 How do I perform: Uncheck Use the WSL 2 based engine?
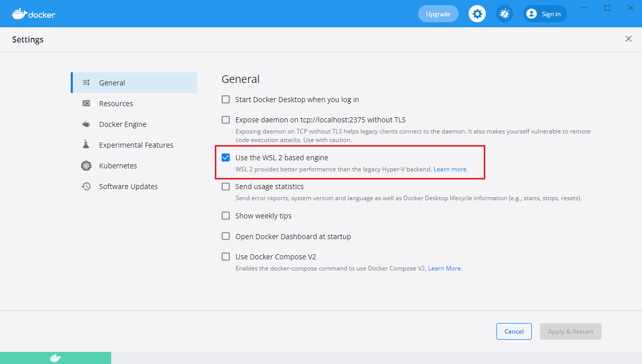point(226,158)
